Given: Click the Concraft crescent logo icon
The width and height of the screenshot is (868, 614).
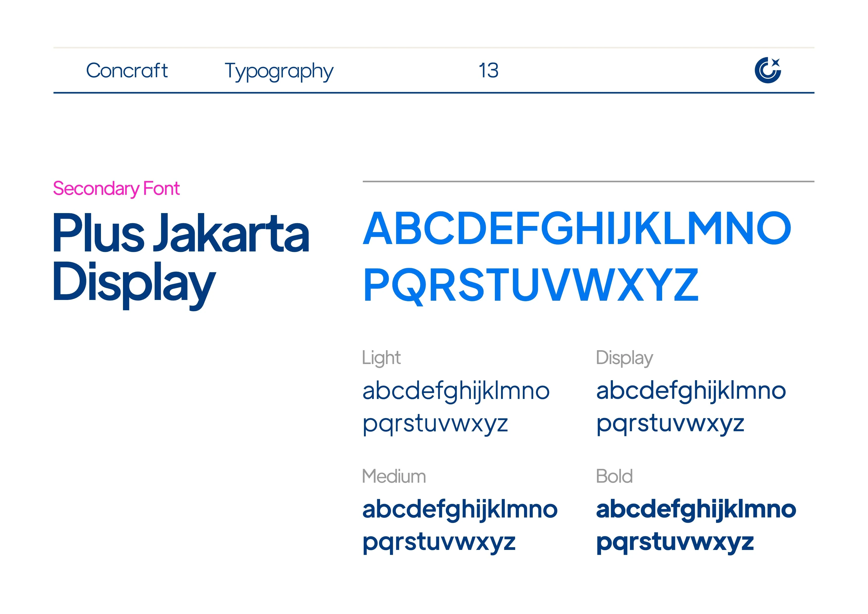Looking at the screenshot, I should 768,70.
